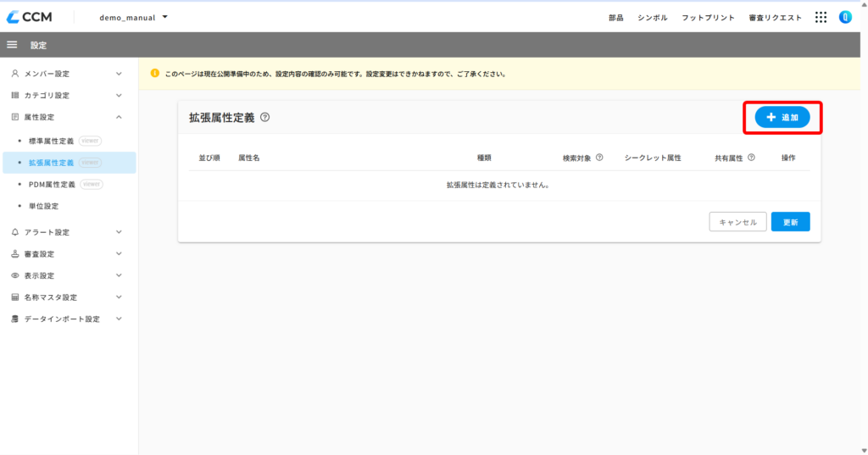This screenshot has width=868, height=455.
Task: Click the 拡張属性定義 help icon
Action: (x=265, y=117)
